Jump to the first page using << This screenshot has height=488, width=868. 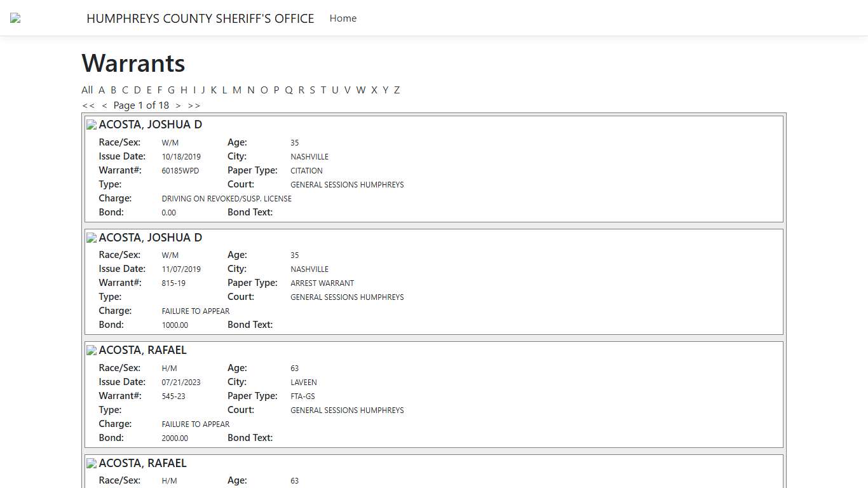click(x=88, y=105)
